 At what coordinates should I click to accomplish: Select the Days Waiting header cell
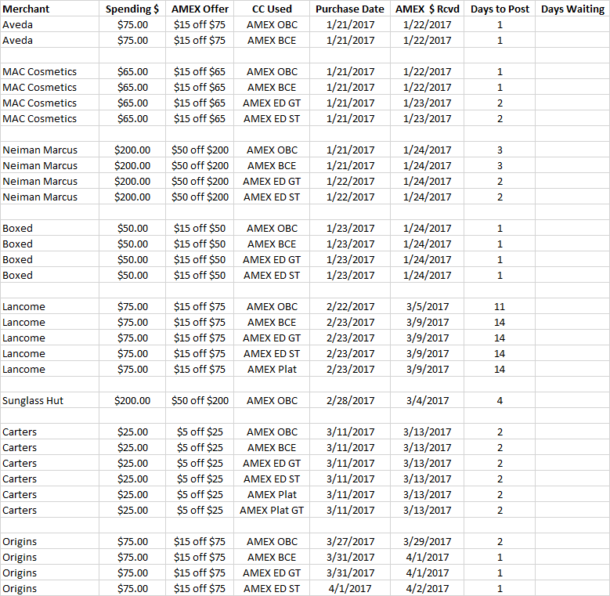(x=571, y=8)
